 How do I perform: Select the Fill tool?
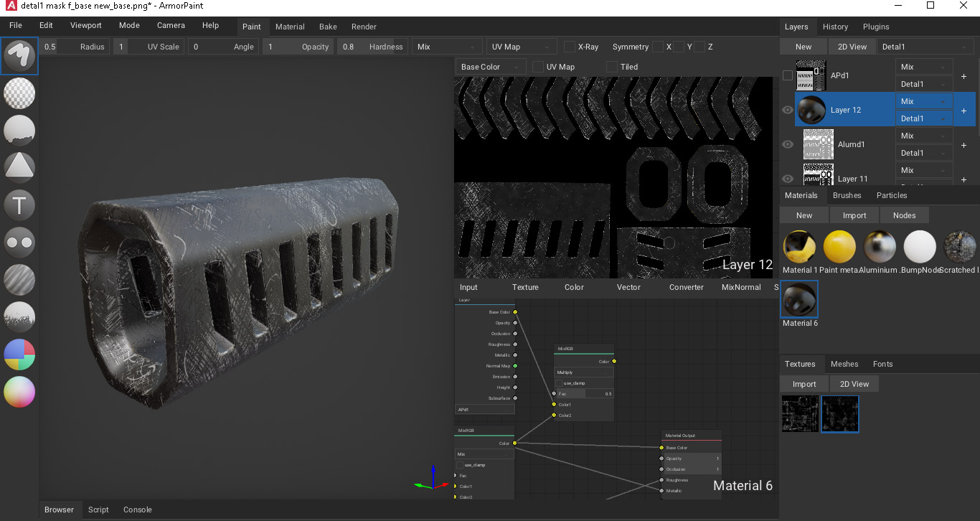click(19, 131)
